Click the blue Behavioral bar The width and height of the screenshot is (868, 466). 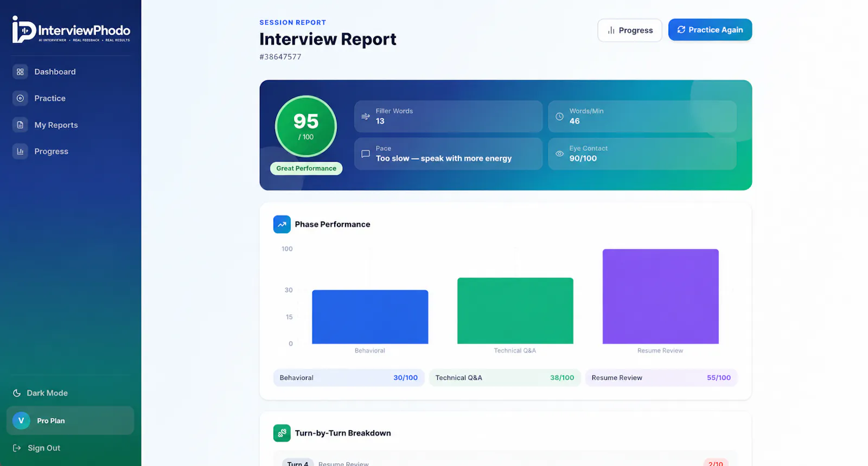(x=370, y=317)
